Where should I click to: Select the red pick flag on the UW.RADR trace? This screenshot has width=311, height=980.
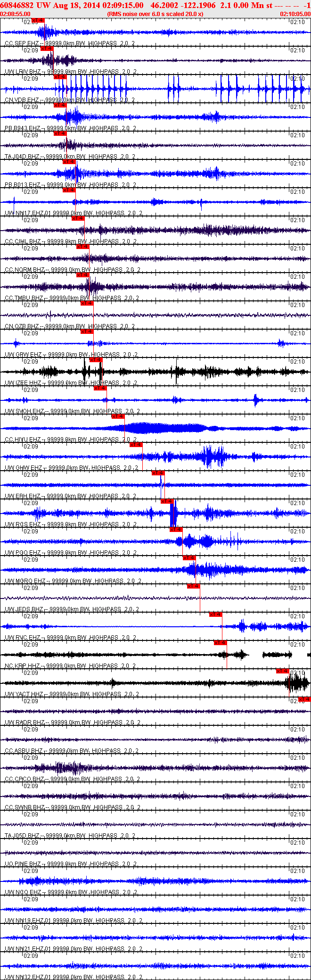pyautogui.click(x=304, y=699)
